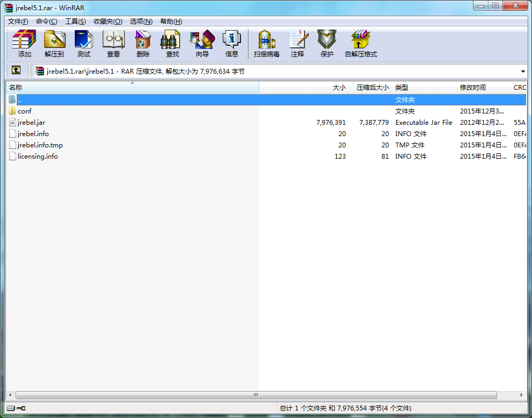
Task: Click the Executable Jar File type cell
Action: [x=424, y=123]
